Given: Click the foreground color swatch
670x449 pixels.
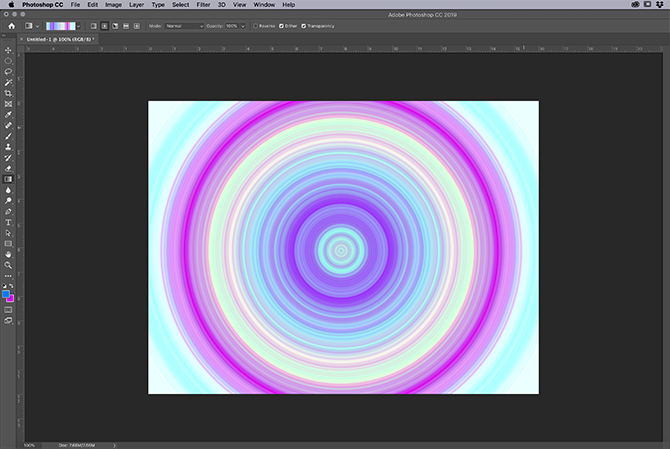Looking at the screenshot, I should (x=7, y=294).
